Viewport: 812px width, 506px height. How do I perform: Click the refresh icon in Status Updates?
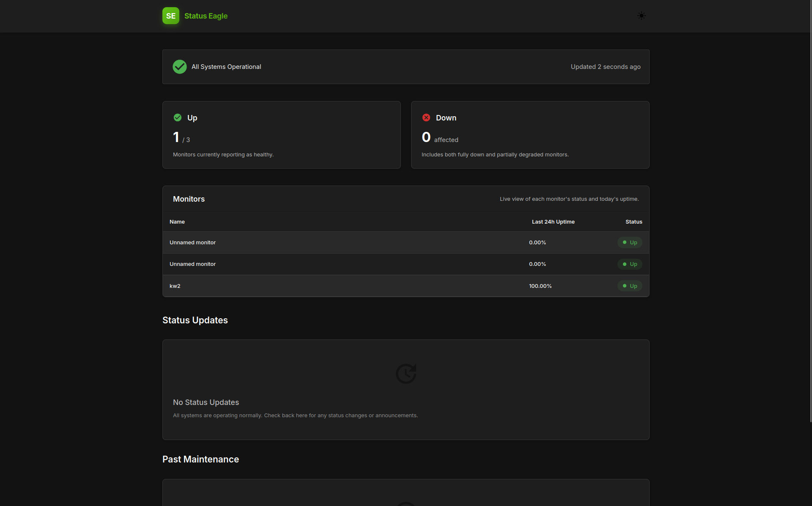(x=406, y=373)
